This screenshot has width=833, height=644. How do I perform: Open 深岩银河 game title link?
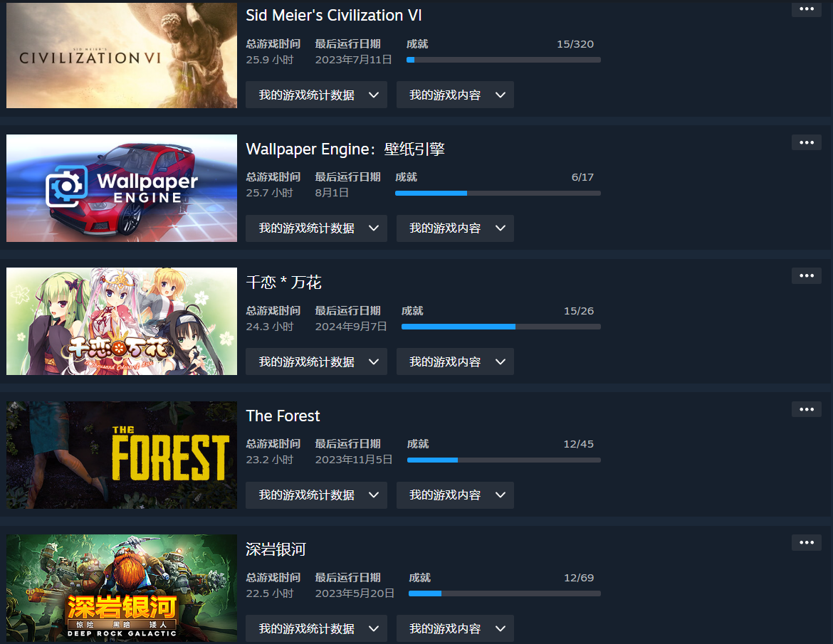click(276, 549)
